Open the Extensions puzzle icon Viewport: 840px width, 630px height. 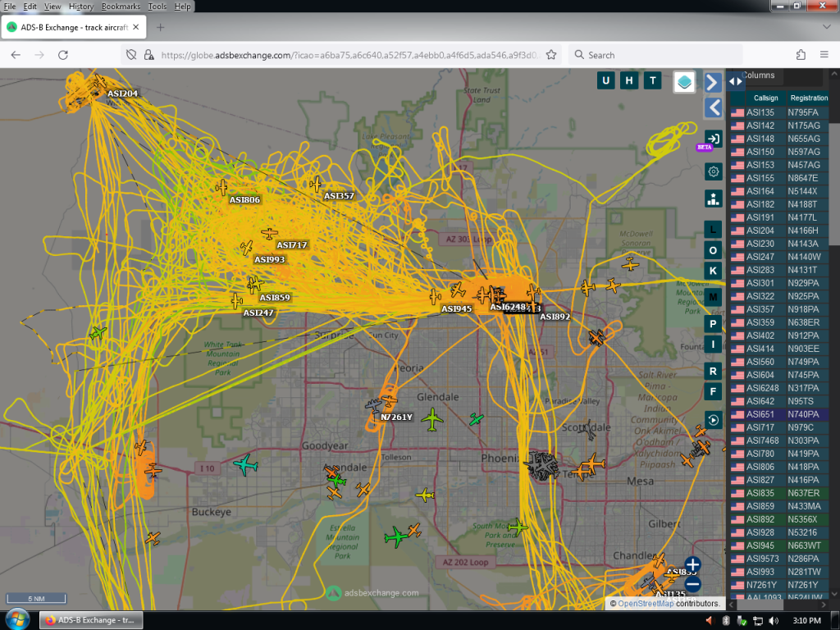tap(801, 55)
